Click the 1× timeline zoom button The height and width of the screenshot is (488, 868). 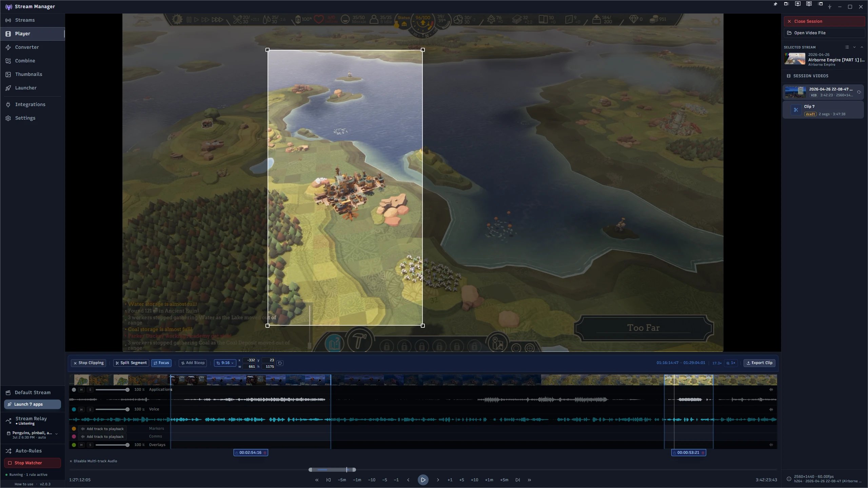(731, 363)
